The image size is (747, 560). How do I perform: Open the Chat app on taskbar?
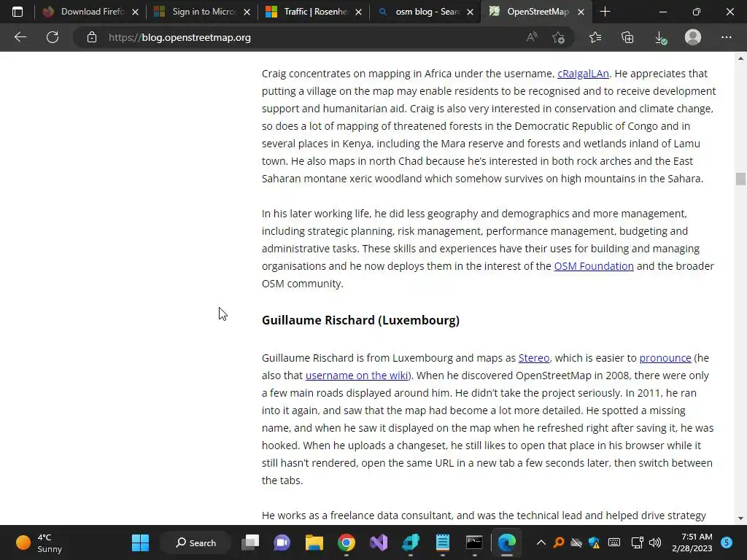(282, 542)
